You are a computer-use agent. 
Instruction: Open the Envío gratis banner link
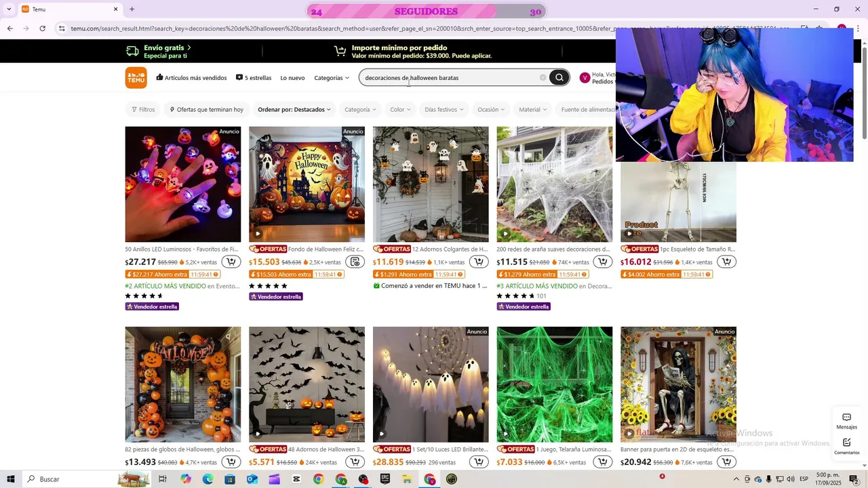click(x=159, y=52)
